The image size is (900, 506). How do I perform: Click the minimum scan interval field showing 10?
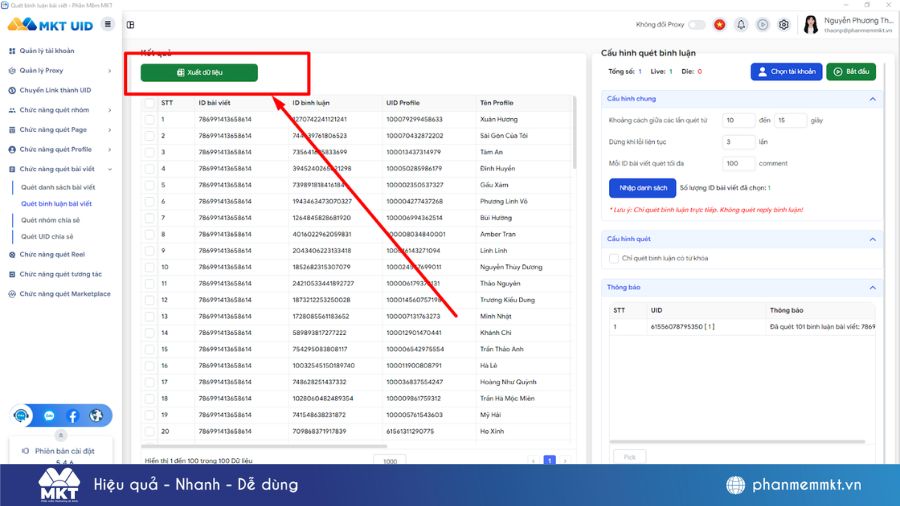coord(738,120)
